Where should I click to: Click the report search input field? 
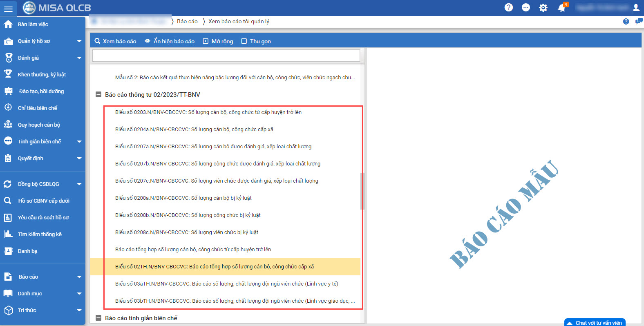(226, 56)
